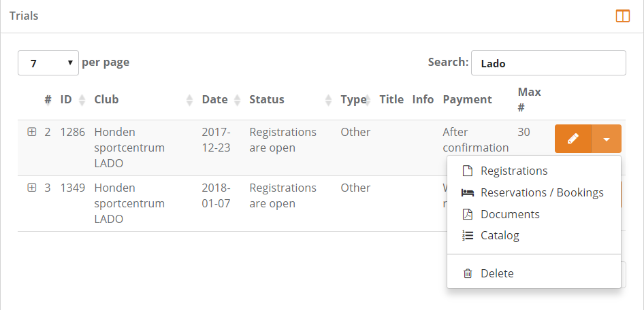Expand row details for trial 1349

(31, 188)
